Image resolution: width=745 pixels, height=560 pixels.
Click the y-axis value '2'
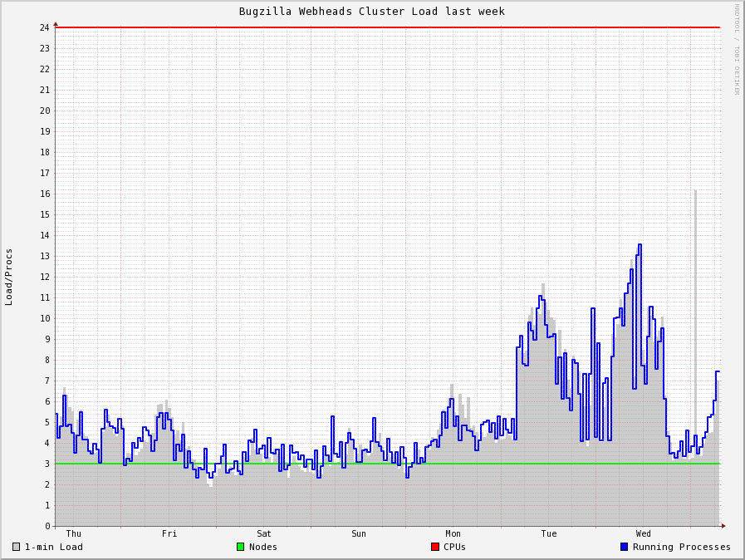(x=47, y=484)
